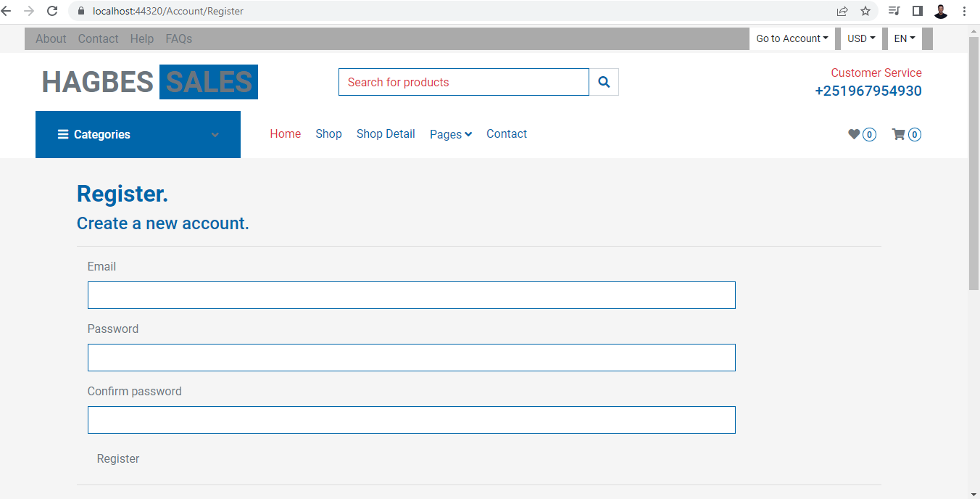Focus the Email input field
Viewport: 980px width, 499px height.
412,295
